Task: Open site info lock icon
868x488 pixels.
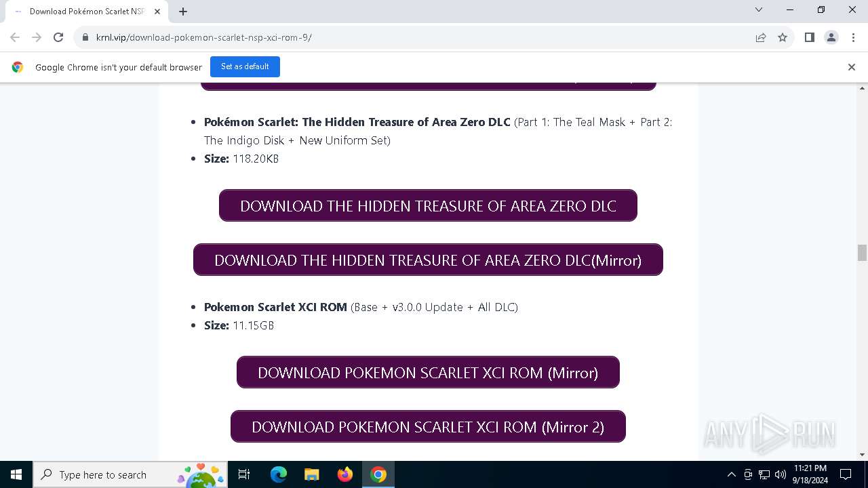Action: click(85, 37)
